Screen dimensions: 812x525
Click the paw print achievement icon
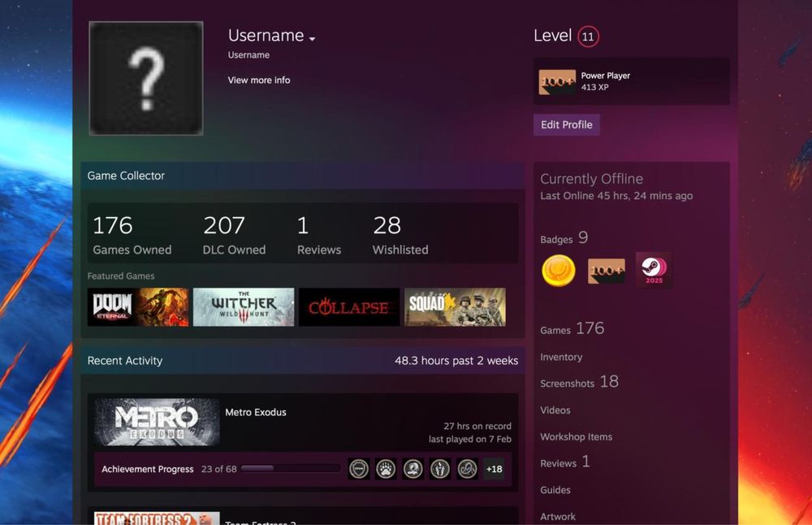pos(386,469)
